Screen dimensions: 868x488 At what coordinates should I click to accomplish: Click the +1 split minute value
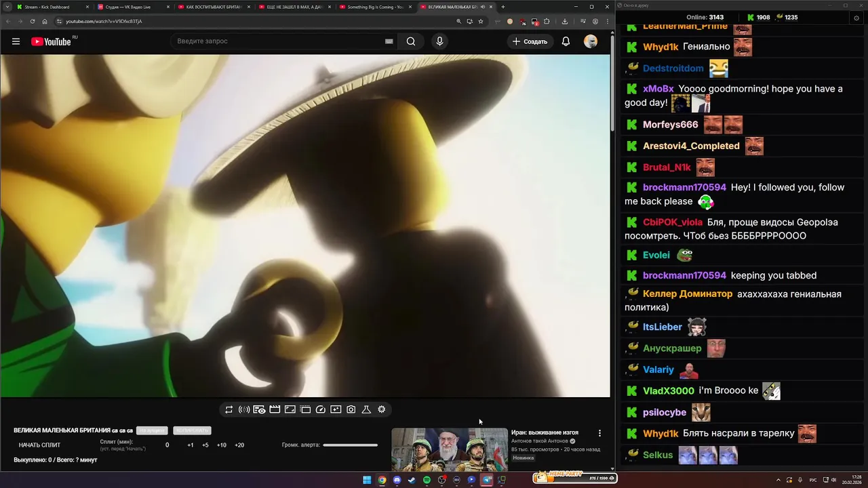tap(191, 445)
